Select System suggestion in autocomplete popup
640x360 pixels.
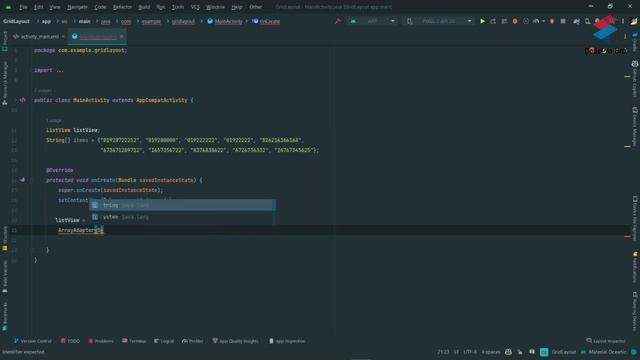click(x=182, y=217)
